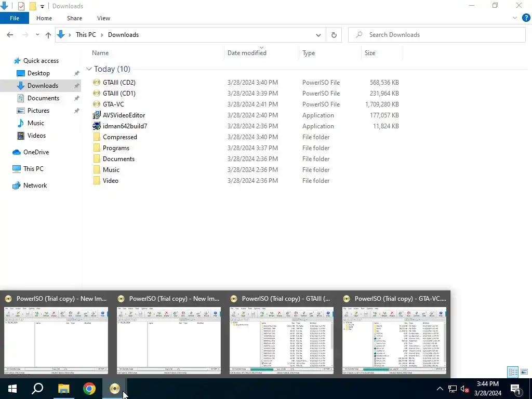Refresh the Downloads folder view
The height and width of the screenshot is (399, 532).
334,35
